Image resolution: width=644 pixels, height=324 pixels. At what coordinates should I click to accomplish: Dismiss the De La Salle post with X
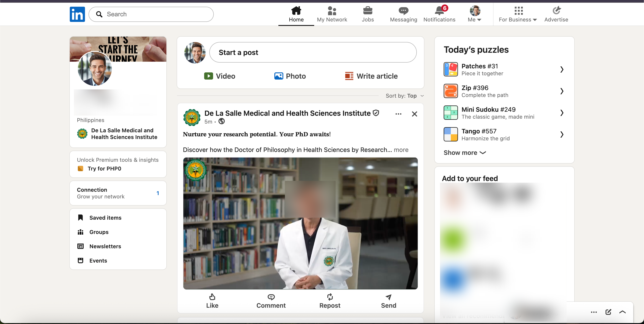(414, 114)
